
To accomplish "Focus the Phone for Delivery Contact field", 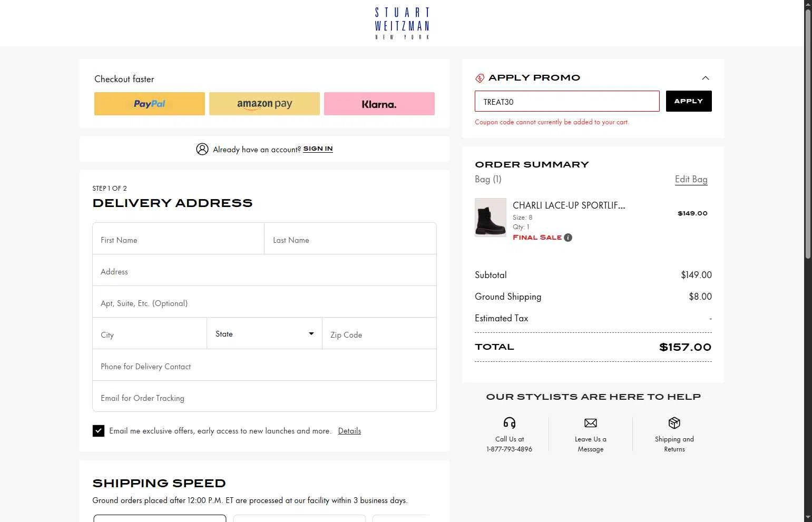I will pos(265,365).
